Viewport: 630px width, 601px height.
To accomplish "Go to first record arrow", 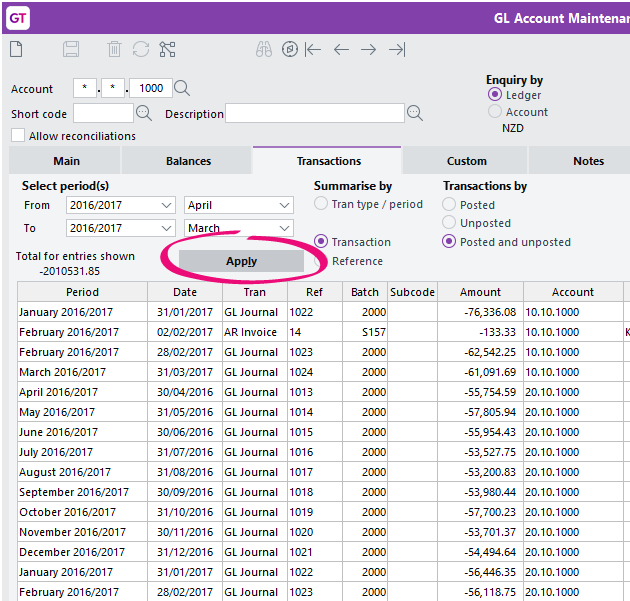I will pos(313,49).
